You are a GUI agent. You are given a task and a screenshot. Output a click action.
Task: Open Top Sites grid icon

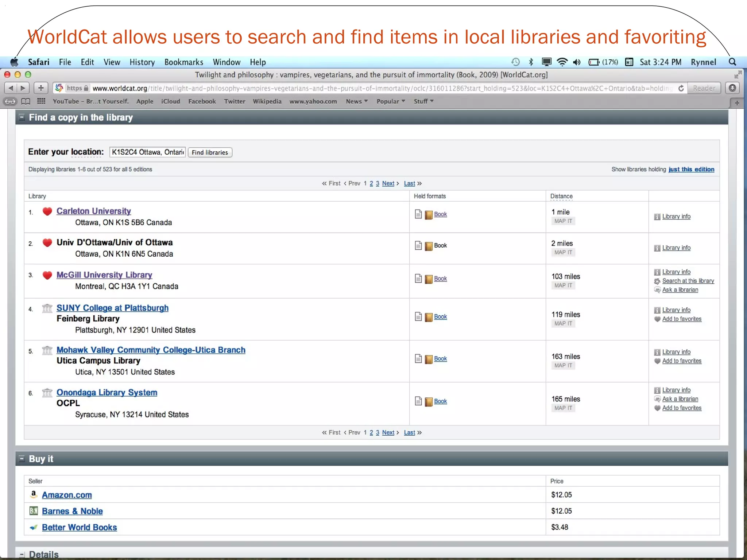click(41, 101)
